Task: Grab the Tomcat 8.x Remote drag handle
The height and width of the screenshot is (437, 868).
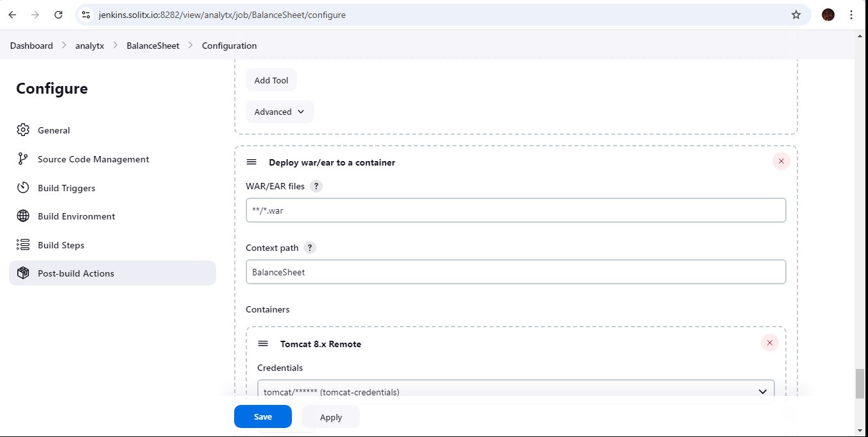Action: pos(263,344)
